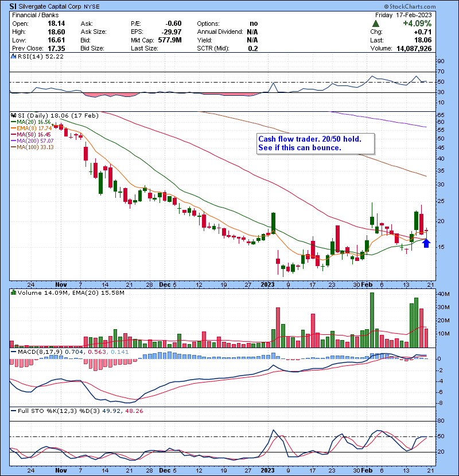
Task: Click the EPS value -29.97
Action: pos(172,32)
